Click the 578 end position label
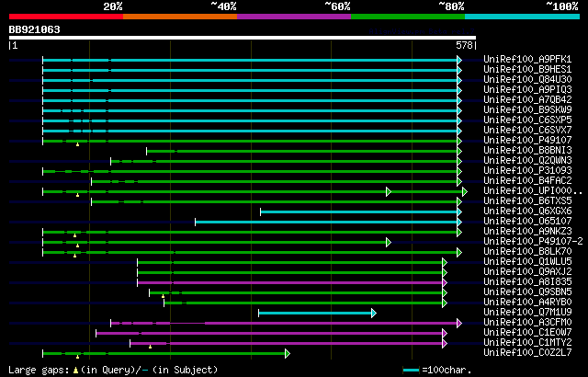Viewport: 588px width, 377px height. (464, 45)
